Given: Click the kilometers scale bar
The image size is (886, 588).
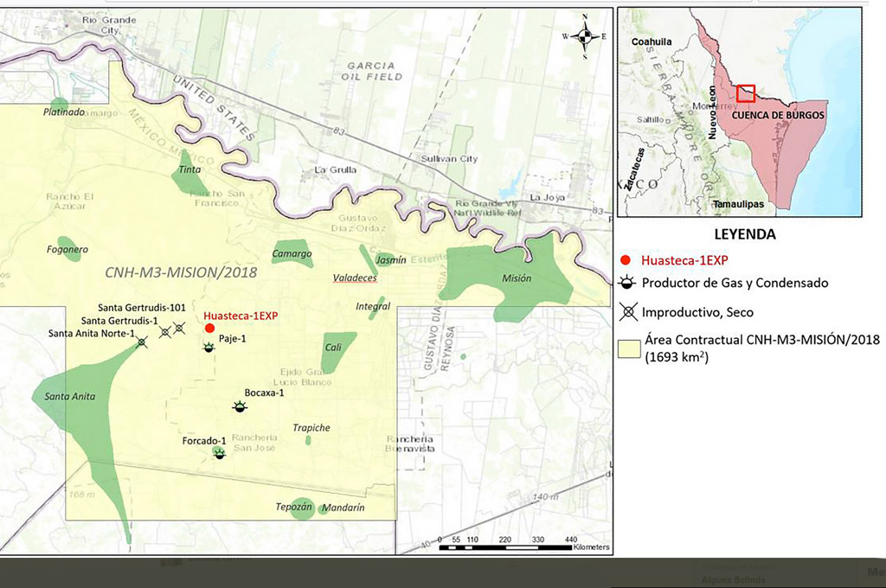Looking at the screenshot, I should point(506,547).
